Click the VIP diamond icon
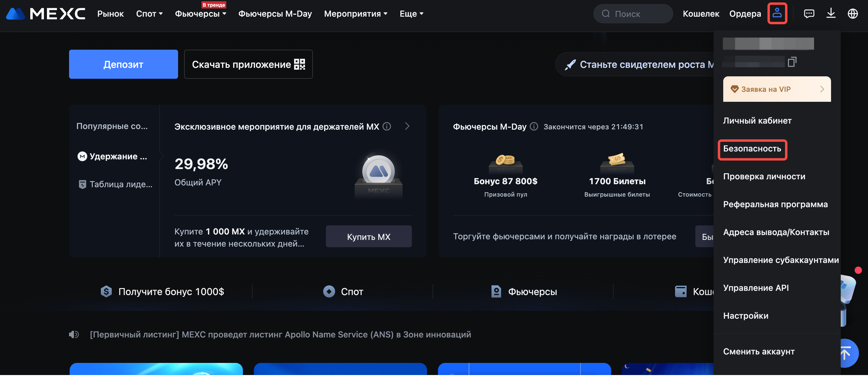Image resolution: width=868 pixels, height=392 pixels. (734, 89)
